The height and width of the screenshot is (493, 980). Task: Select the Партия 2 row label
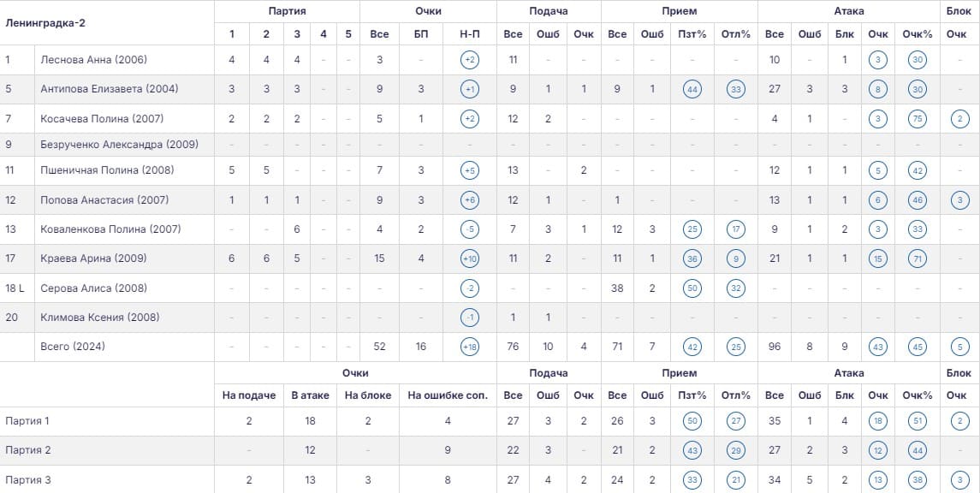pyautogui.click(x=27, y=450)
